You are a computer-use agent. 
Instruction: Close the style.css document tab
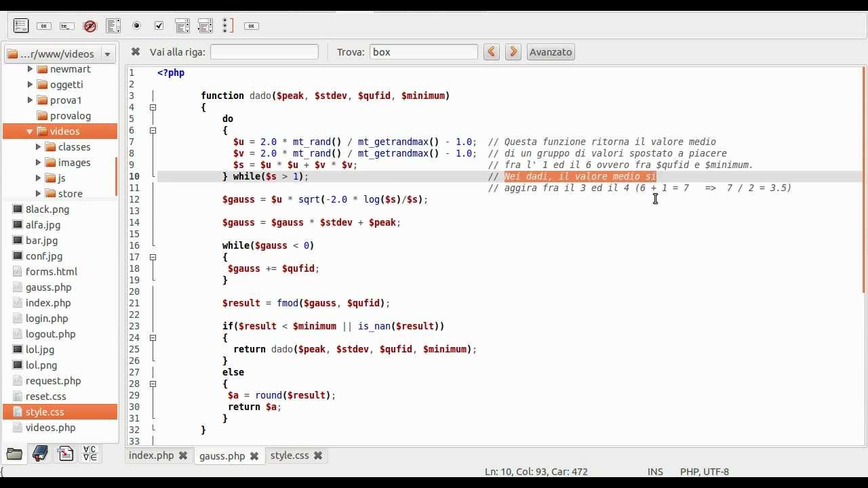pos(317,456)
